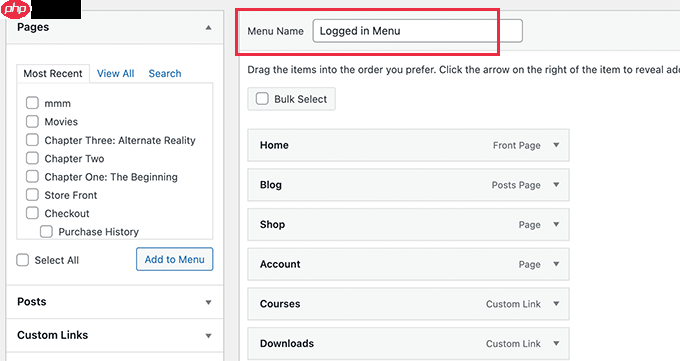The width and height of the screenshot is (680, 361).
Task: Check the Purchase History checkbox
Action: click(x=46, y=231)
